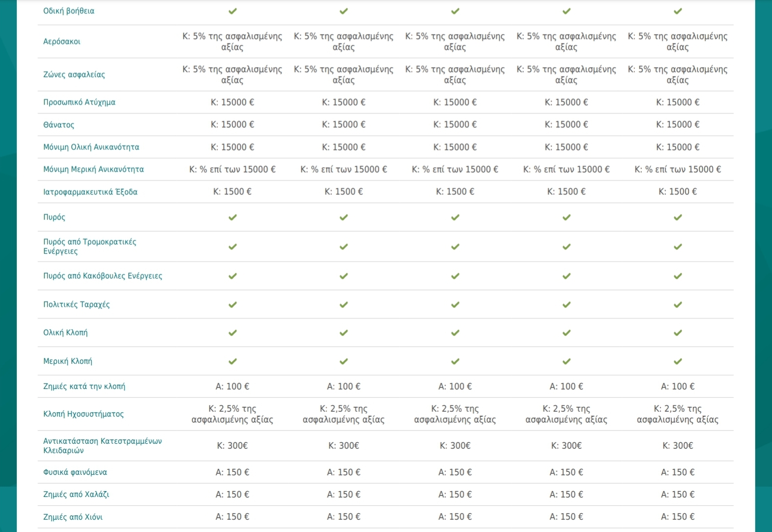Screen dimensions: 772x532
Task: Click the Οδική βοήθεια checkmark in first column
Action: (x=232, y=11)
